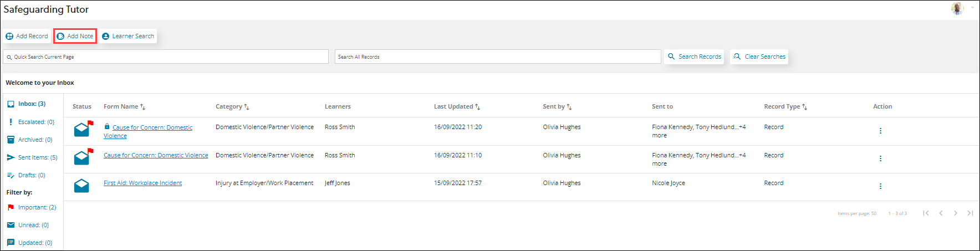Open actions menu for First Aid record

pyautogui.click(x=880, y=186)
